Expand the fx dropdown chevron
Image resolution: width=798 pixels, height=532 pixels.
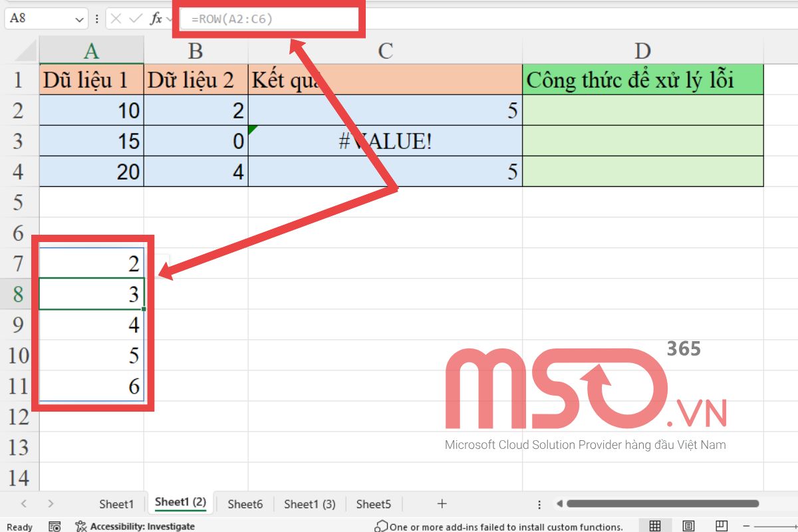(x=168, y=19)
